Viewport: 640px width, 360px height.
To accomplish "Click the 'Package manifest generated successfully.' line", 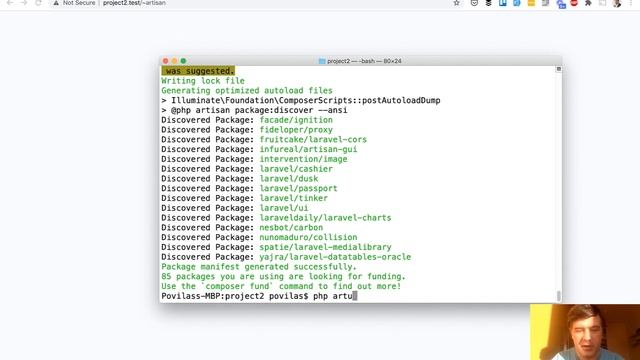I will point(259,267).
